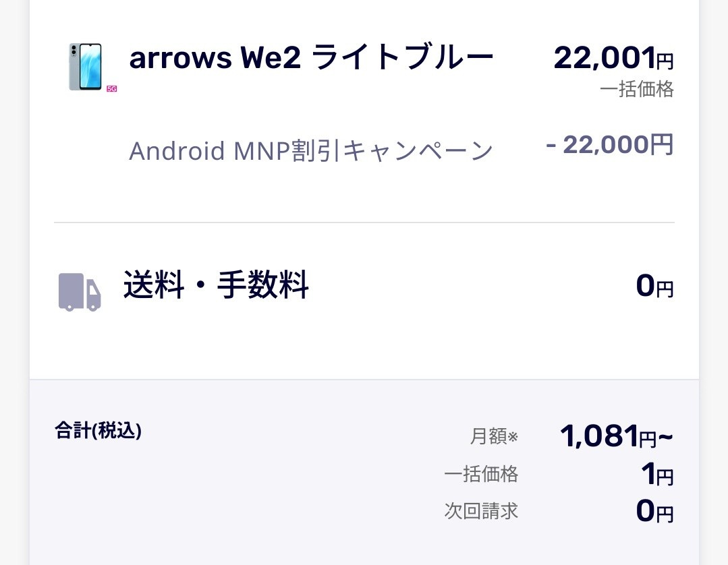Click the 0円 shipping fee amount
This screenshot has width=728, height=565.
pyautogui.click(x=654, y=287)
